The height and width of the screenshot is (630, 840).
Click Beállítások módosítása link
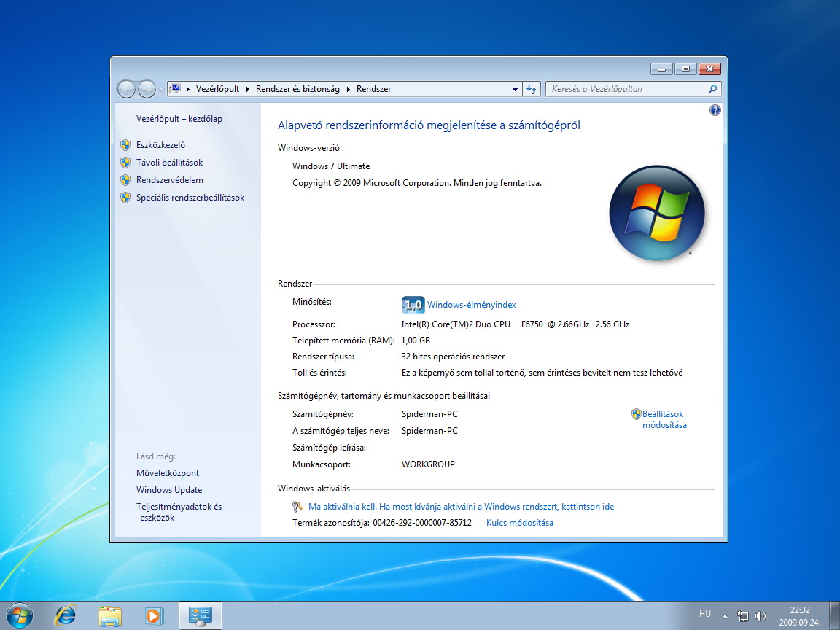pyautogui.click(x=664, y=419)
